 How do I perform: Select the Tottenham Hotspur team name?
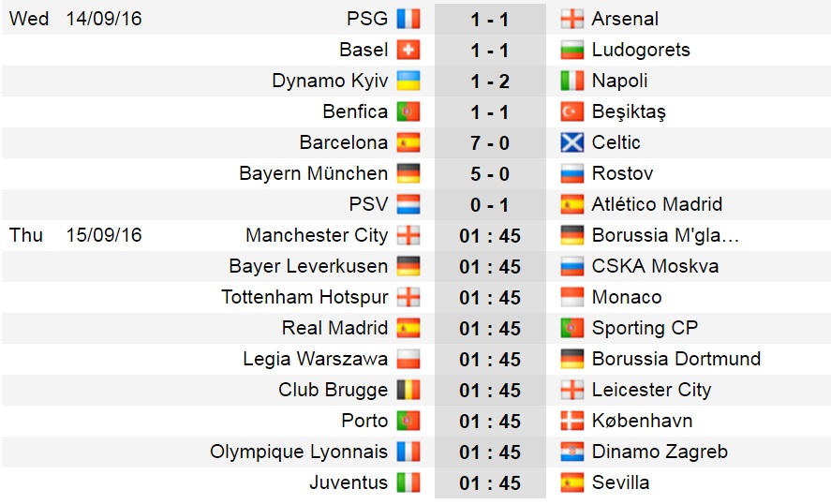(304, 297)
